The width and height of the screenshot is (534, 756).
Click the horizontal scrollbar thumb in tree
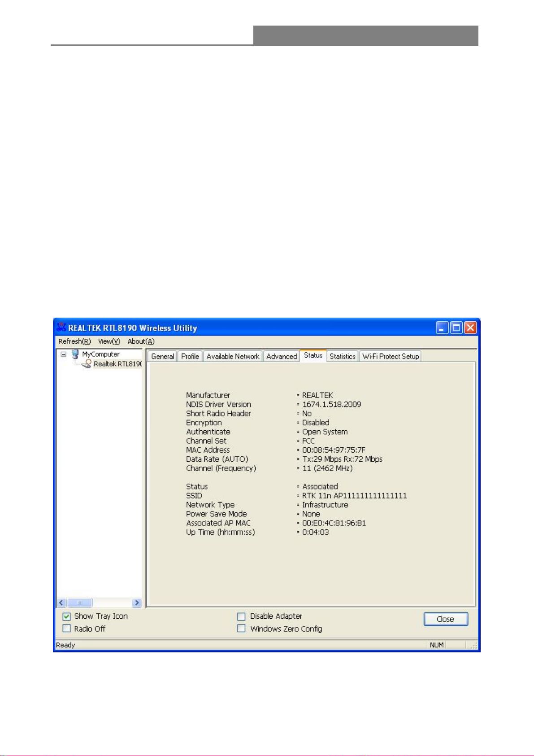(x=80, y=603)
